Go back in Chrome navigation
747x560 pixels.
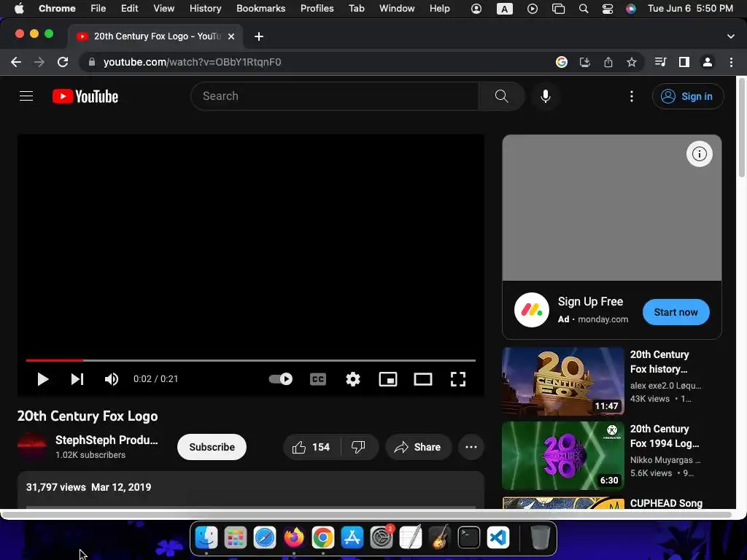(16, 62)
